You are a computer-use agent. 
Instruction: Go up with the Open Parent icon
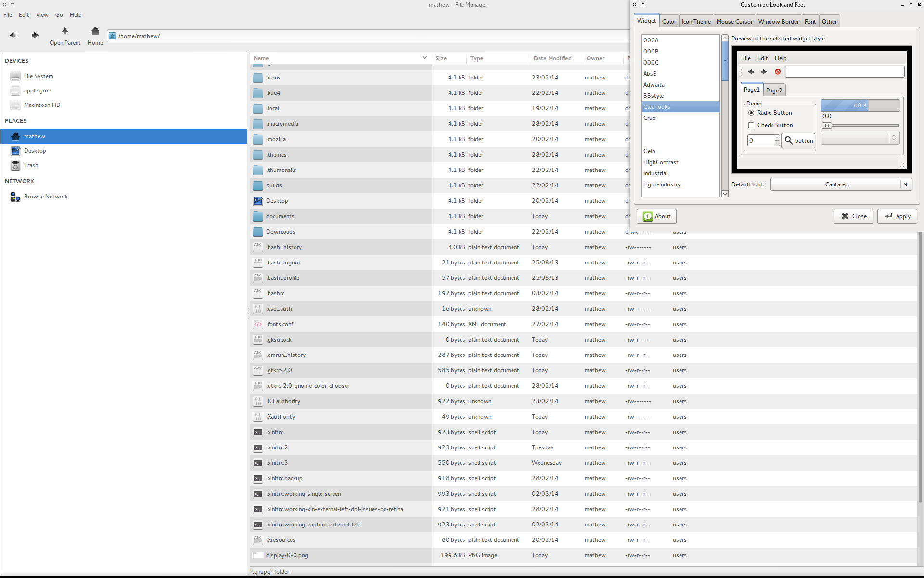(x=65, y=31)
